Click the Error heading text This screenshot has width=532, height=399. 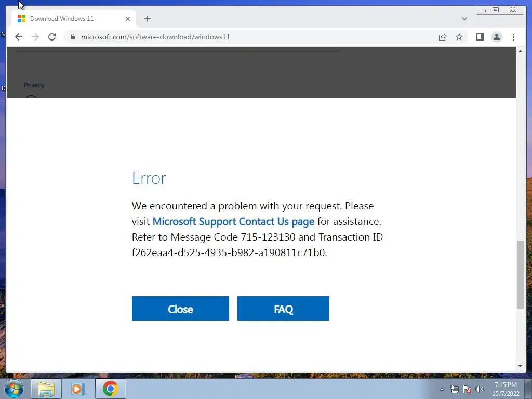point(149,178)
